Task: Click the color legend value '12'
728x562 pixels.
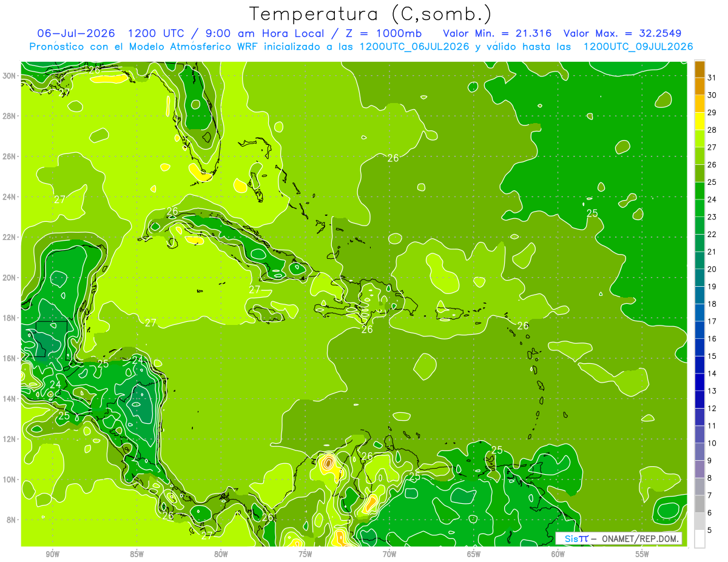Action: tap(712, 409)
